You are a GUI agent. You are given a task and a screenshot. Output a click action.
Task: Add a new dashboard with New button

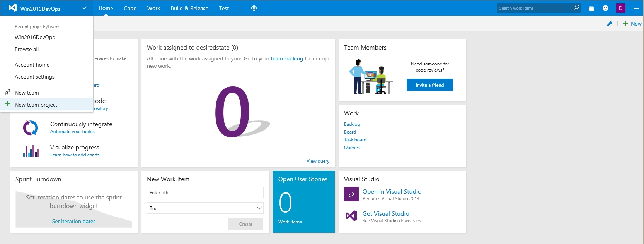pos(632,24)
